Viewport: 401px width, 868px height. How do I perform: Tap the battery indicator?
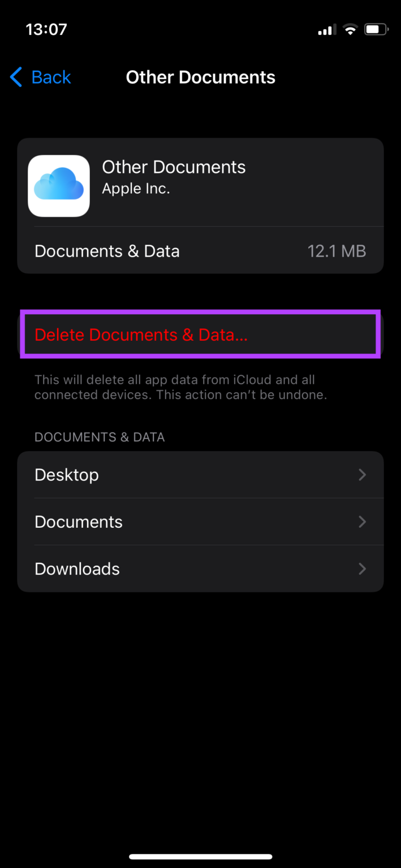click(x=376, y=29)
